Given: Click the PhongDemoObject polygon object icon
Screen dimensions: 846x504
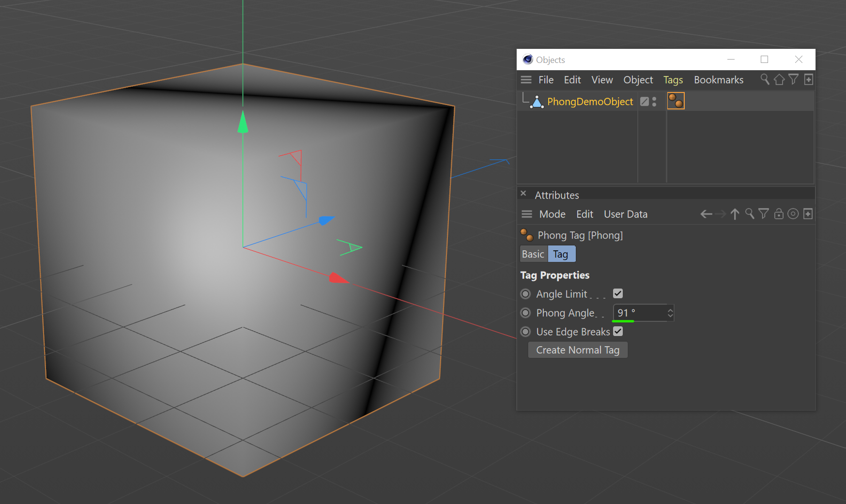Looking at the screenshot, I should (537, 102).
